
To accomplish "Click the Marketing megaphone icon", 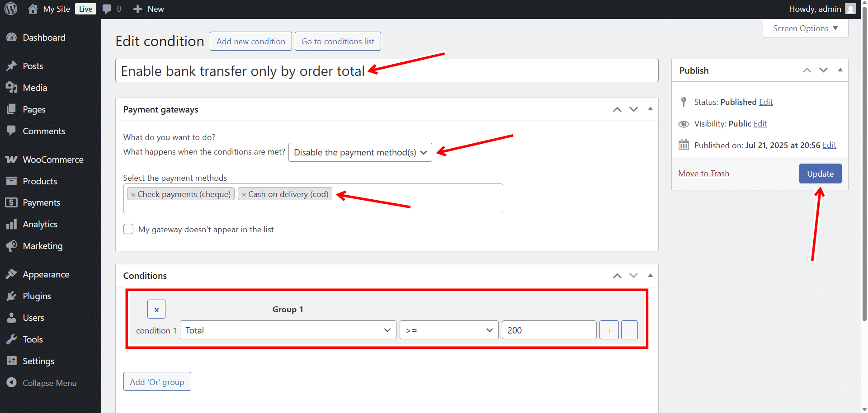I will 12,246.
